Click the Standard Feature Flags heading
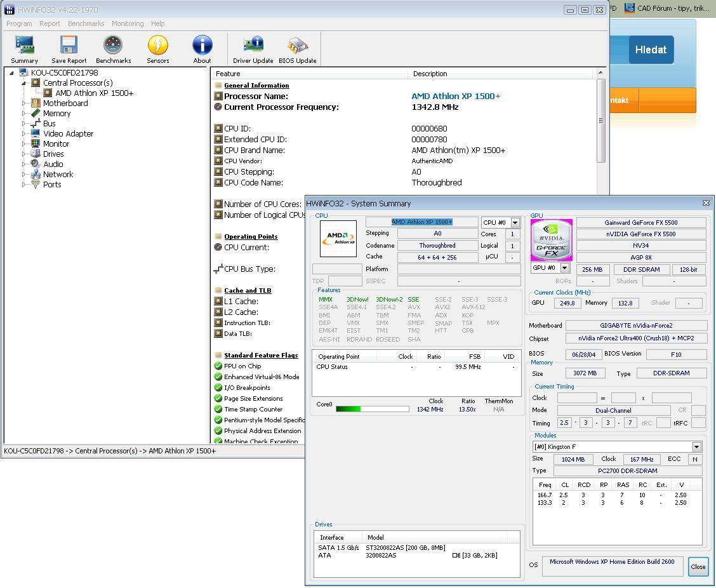Screen dimensions: 716x588 pos(261,355)
